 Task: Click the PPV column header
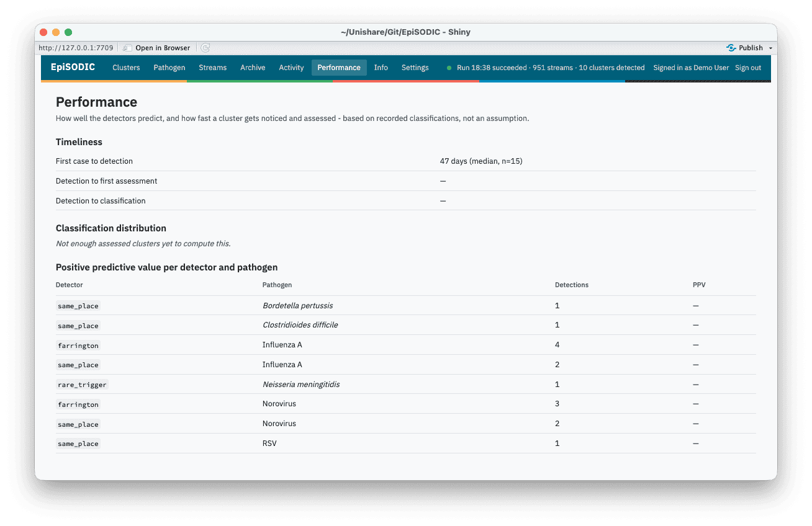pos(699,285)
